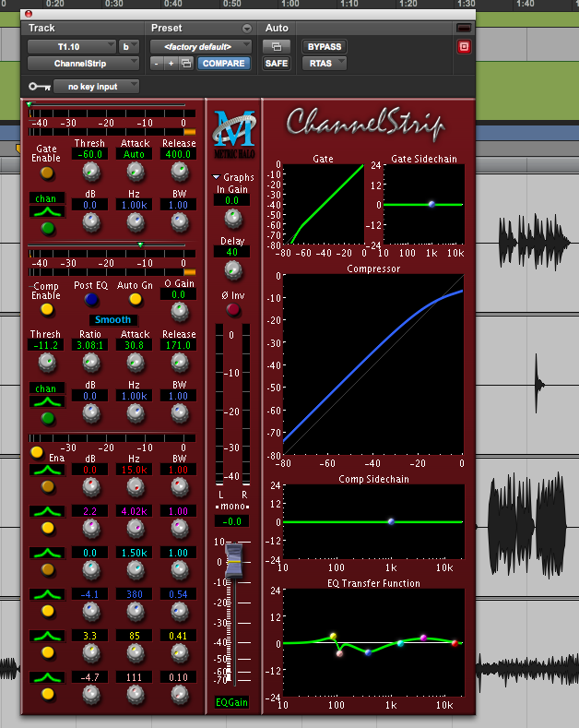Click compressor threshold meter slider marker
Image resolution: width=579 pixels, height=728 pixels.
140,245
